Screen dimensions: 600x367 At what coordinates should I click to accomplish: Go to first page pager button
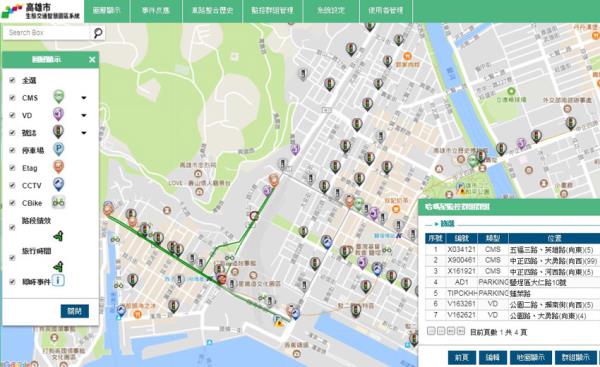point(431,331)
